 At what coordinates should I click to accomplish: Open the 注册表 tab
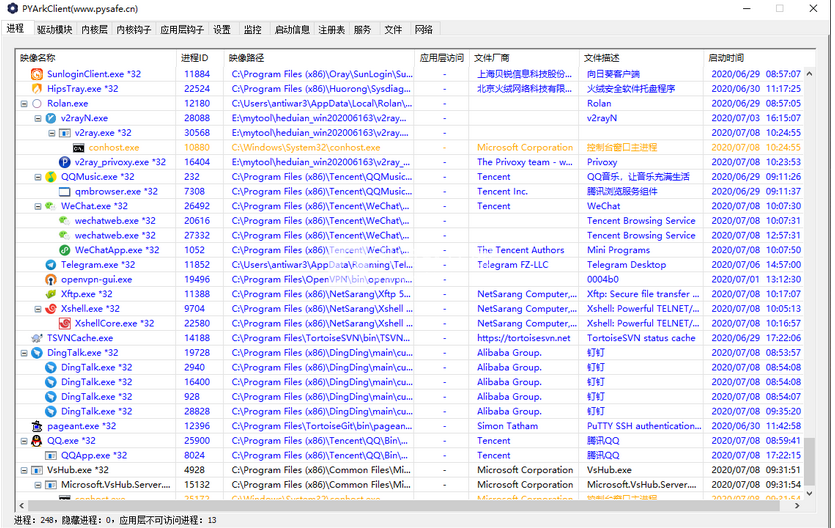point(331,30)
